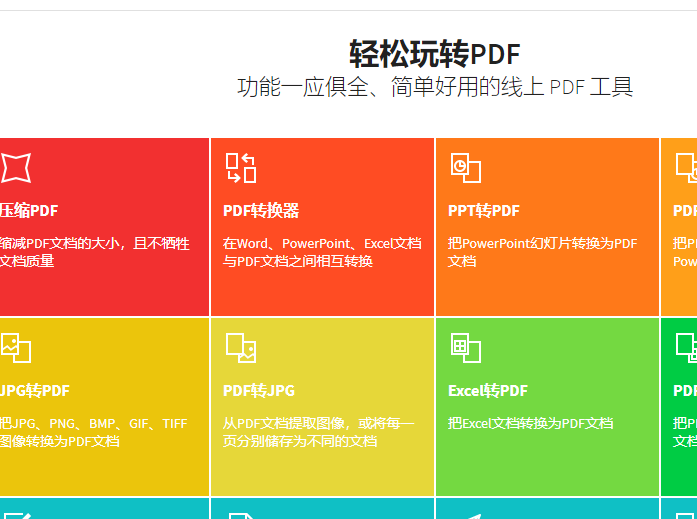Click the 从PDF文档提取图像 description text
The height and width of the screenshot is (519, 697).
click(318, 432)
